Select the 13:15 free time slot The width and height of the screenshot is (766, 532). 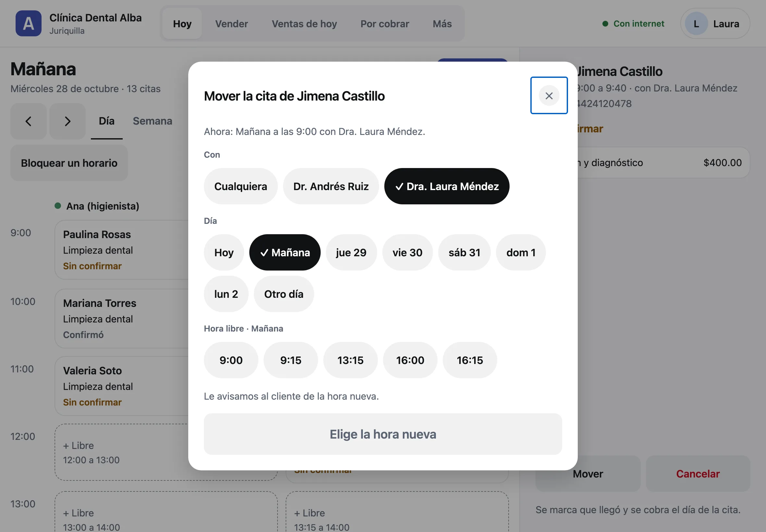pyautogui.click(x=350, y=360)
